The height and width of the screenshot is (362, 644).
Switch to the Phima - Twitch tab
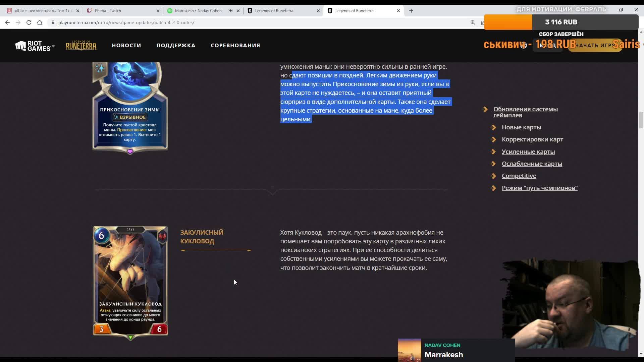pos(123,11)
